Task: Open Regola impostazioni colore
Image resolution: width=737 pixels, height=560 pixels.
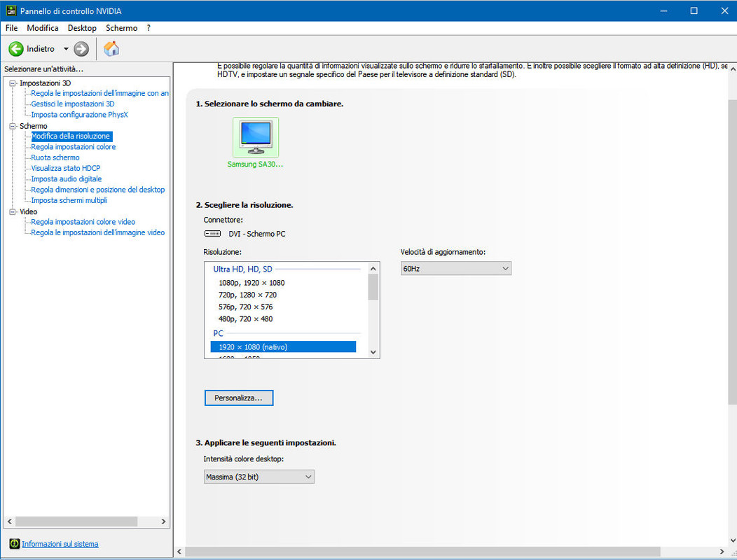Action: (x=74, y=147)
